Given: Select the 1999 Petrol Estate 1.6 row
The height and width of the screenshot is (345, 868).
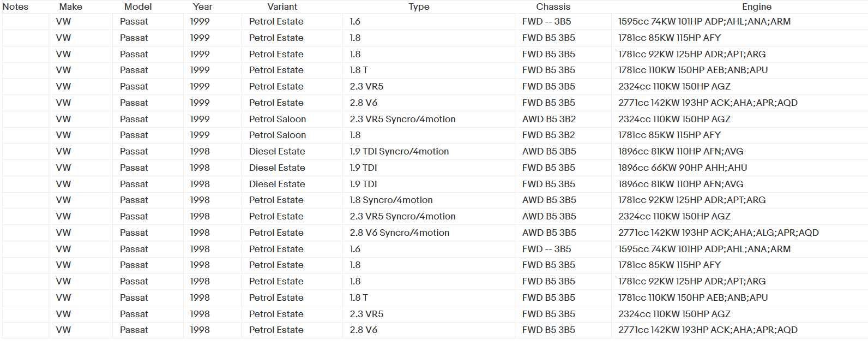Looking at the screenshot, I should (x=435, y=22).
